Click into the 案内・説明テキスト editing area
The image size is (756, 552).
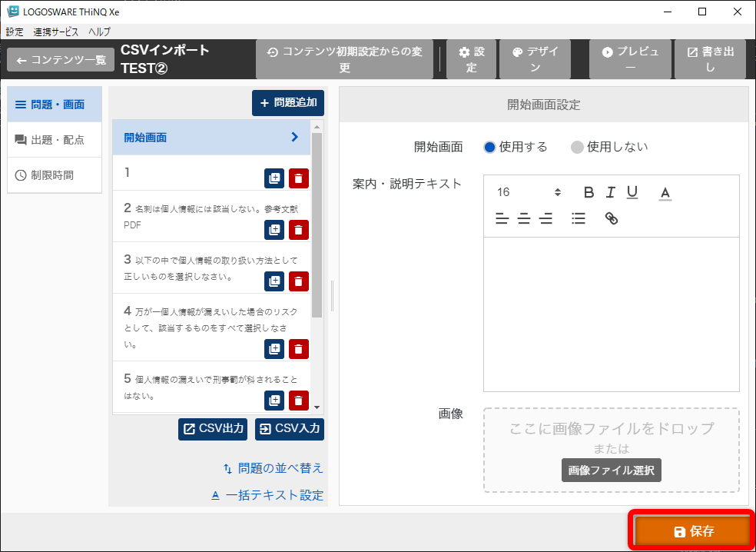point(611,314)
